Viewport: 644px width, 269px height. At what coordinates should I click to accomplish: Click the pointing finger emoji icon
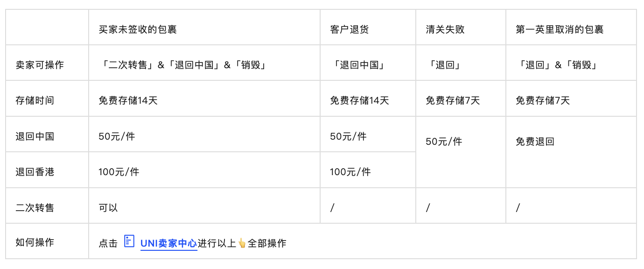coord(242,243)
